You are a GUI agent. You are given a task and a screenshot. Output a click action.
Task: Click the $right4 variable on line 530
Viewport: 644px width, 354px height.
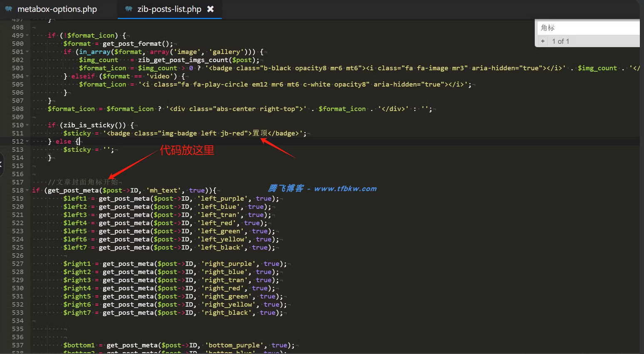point(77,288)
